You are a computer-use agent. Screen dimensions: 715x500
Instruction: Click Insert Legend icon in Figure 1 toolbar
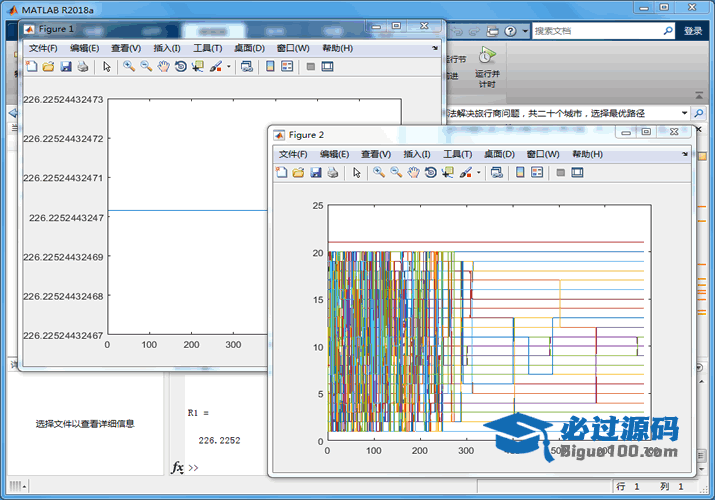click(287, 67)
